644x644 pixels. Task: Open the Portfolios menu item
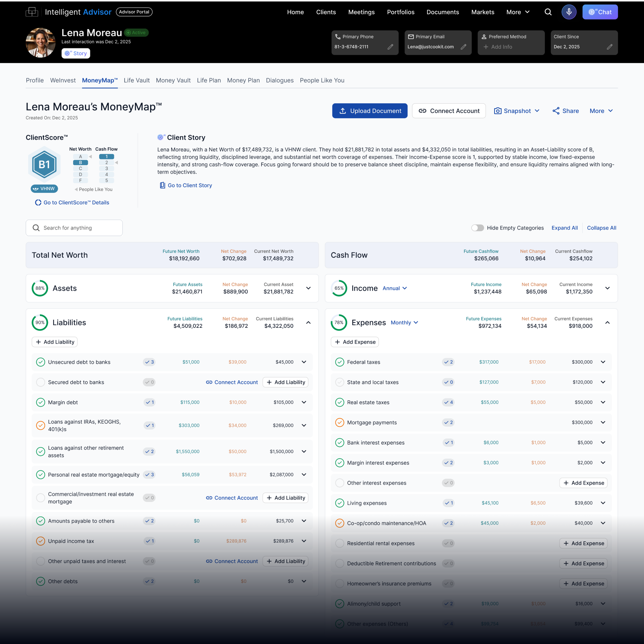[401, 12]
